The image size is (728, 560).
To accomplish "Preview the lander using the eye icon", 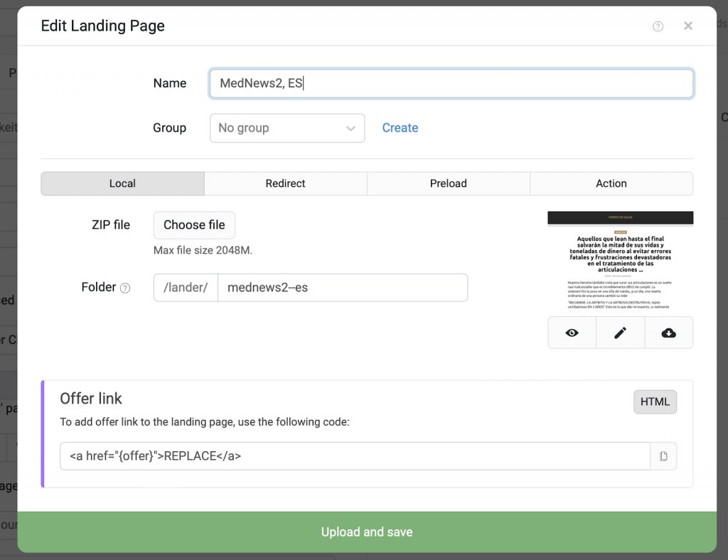I will coord(572,332).
